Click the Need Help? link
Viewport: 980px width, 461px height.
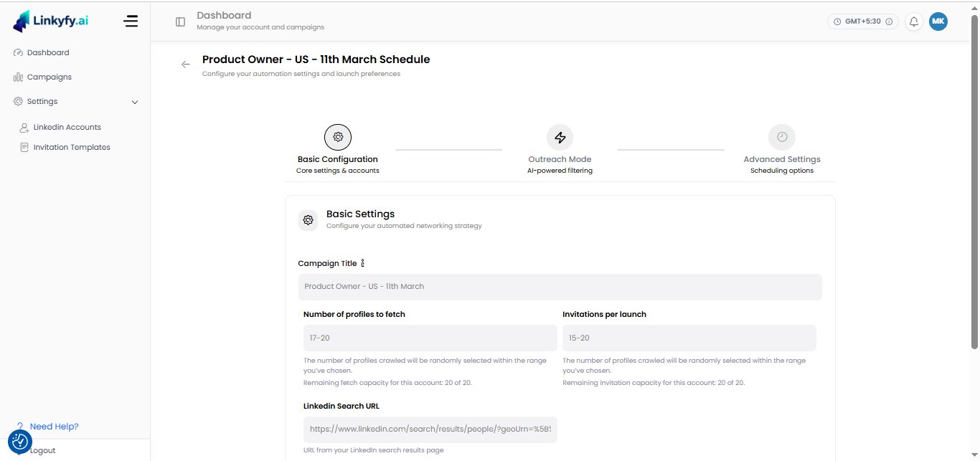point(54,427)
